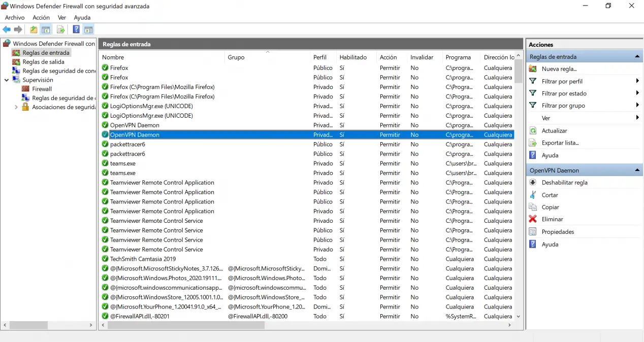The width and height of the screenshot is (644, 342).
Task: Click the Exportar lista icon in Acciones
Action: (533, 143)
